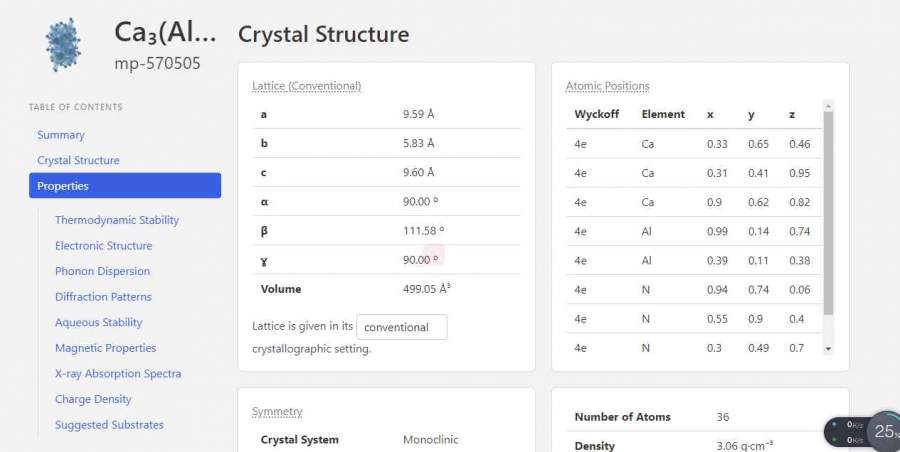The image size is (900, 452).
Task: Open the Summary section link
Action: [61, 135]
